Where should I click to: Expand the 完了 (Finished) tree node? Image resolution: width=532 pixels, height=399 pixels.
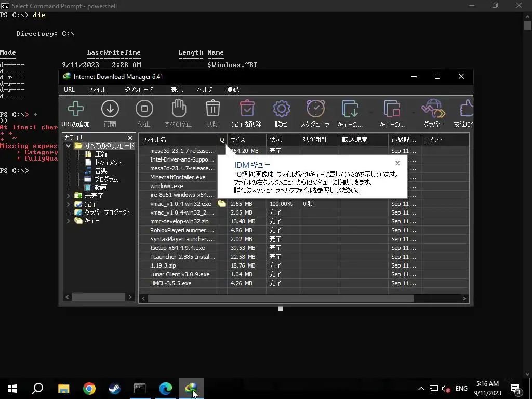click(x=68, y=204)
